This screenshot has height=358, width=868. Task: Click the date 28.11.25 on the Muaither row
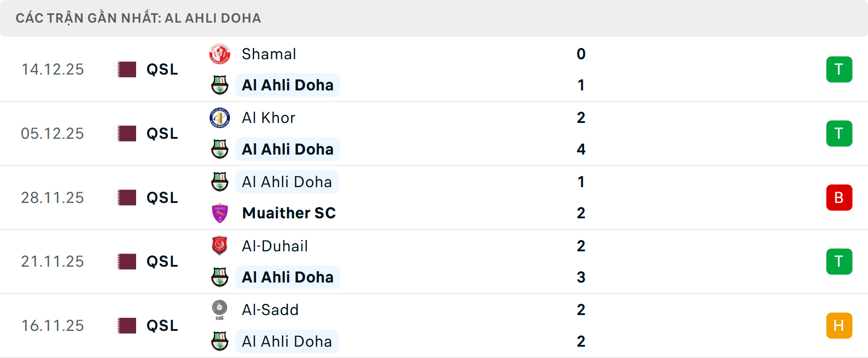pyautogui.click(x=52, y=198)
